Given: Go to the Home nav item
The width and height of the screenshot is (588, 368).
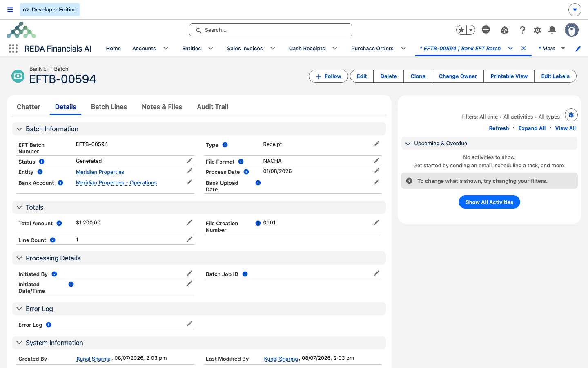Looking at the screenshot, I should tap(114, 48).
